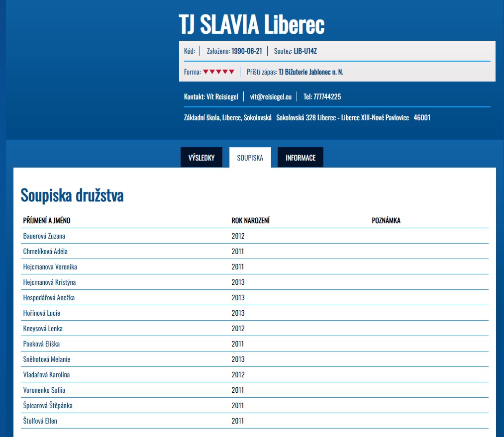Viewport: 504px width, 437px height.
Task: Open player Sněhotová Melanie
Action: click(x=47, y=359)
